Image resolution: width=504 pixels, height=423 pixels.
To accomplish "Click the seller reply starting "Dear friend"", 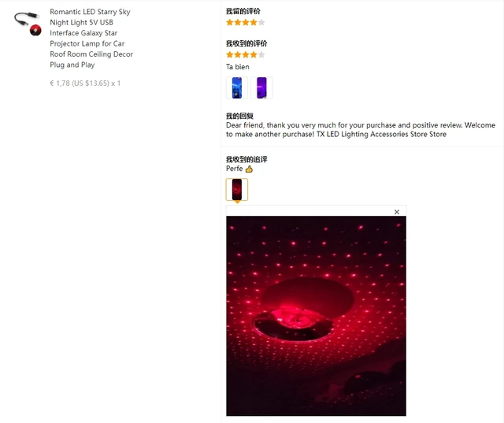I will [x=361, y=129].
